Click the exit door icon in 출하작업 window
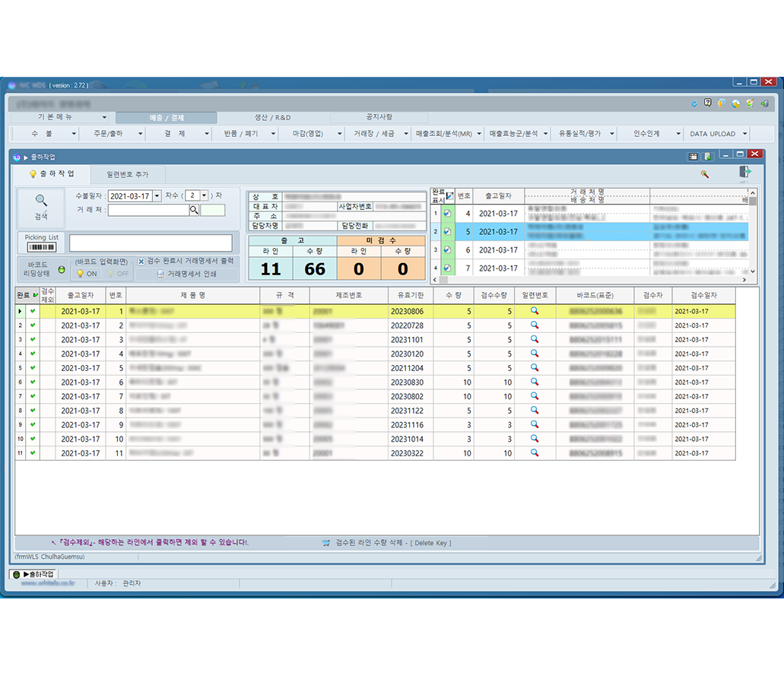This screenshot has width=784, height=676. [744, 173]
